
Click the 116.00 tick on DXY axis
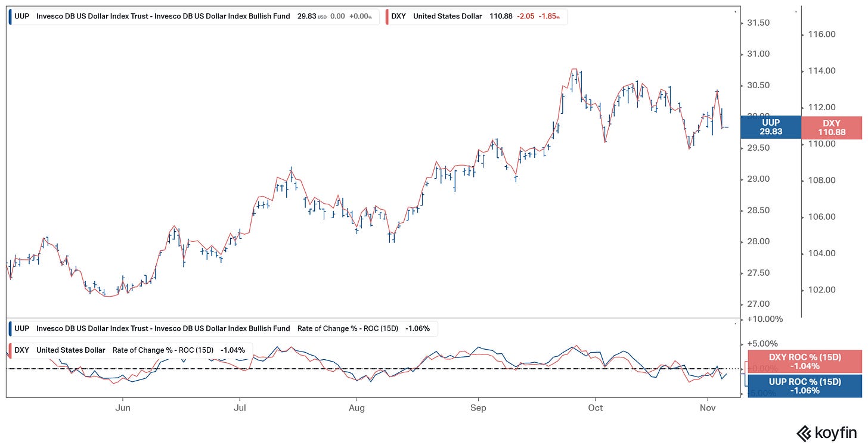(x=823, y=35)
